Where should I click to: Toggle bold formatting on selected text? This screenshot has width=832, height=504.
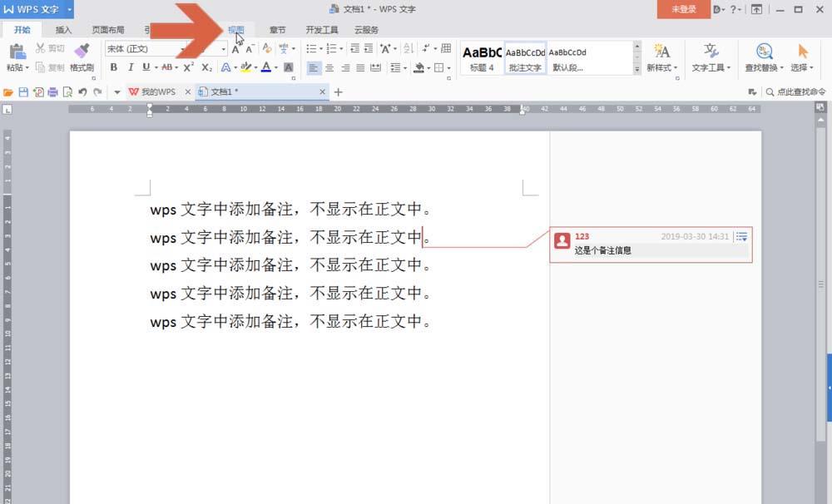point(114,67)
